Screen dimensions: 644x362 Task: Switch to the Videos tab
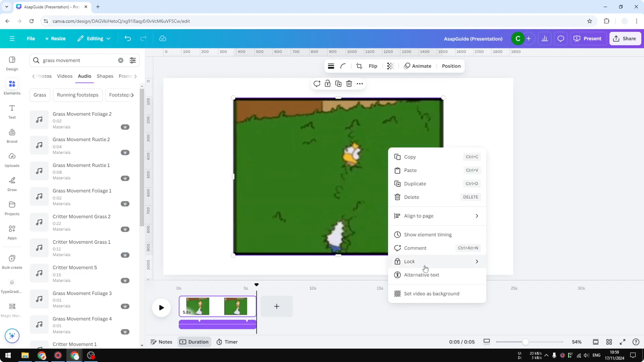coord(65,76)
